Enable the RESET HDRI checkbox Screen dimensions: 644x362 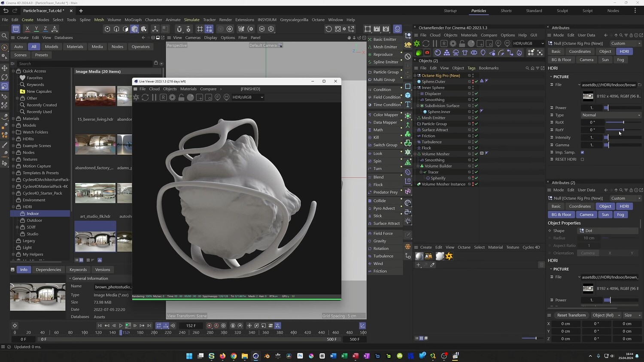click(x=582, y=160)
